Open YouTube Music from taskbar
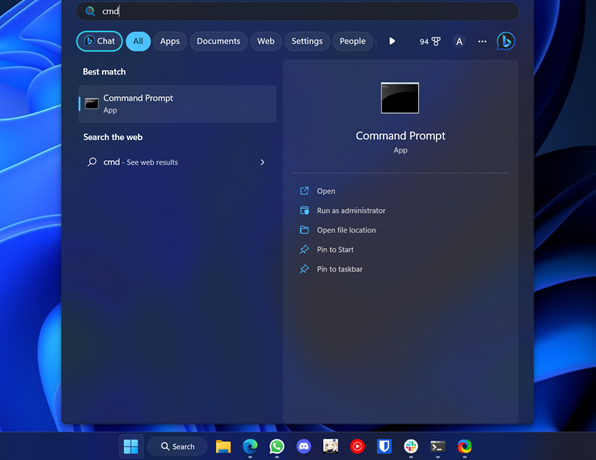The height and width of the screenshot is (460, 596). [x=357, y=446]
